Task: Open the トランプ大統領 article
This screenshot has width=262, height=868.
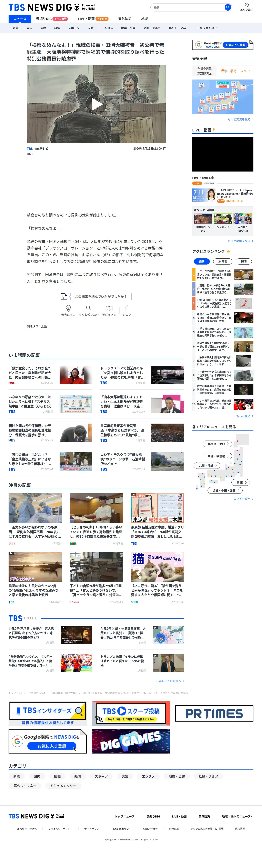Action: point(142,663)
